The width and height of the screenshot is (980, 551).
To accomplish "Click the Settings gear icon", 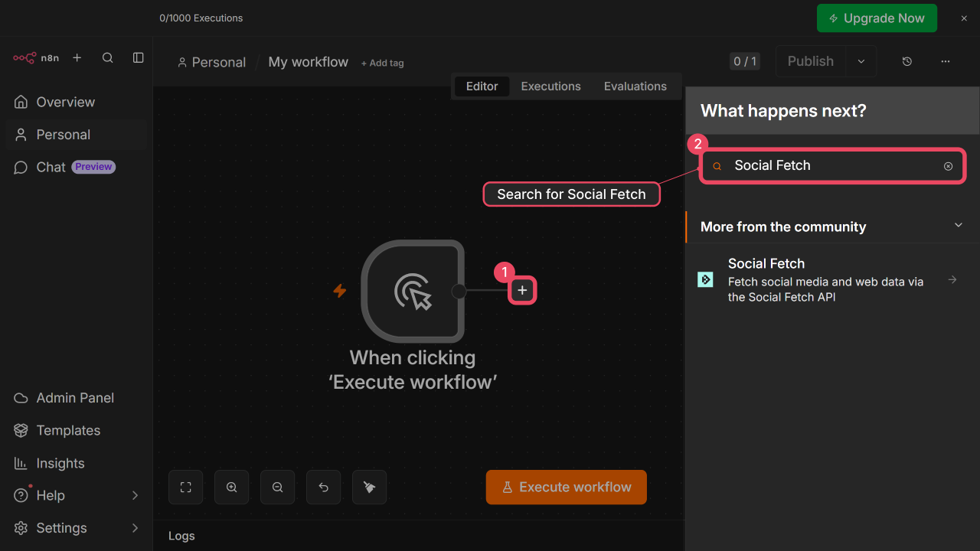I will pyautogui.click(x=21, y=528).
